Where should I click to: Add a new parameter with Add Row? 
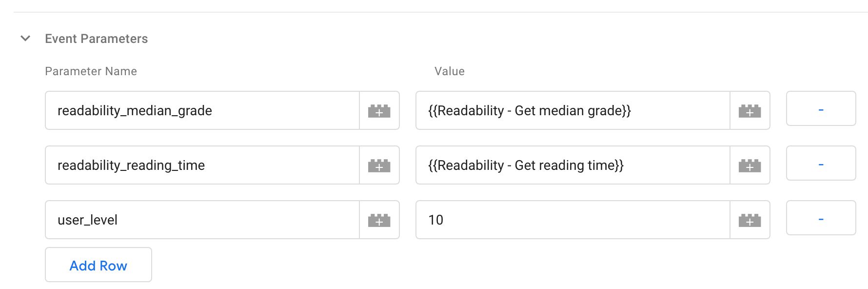coord(99,265)
